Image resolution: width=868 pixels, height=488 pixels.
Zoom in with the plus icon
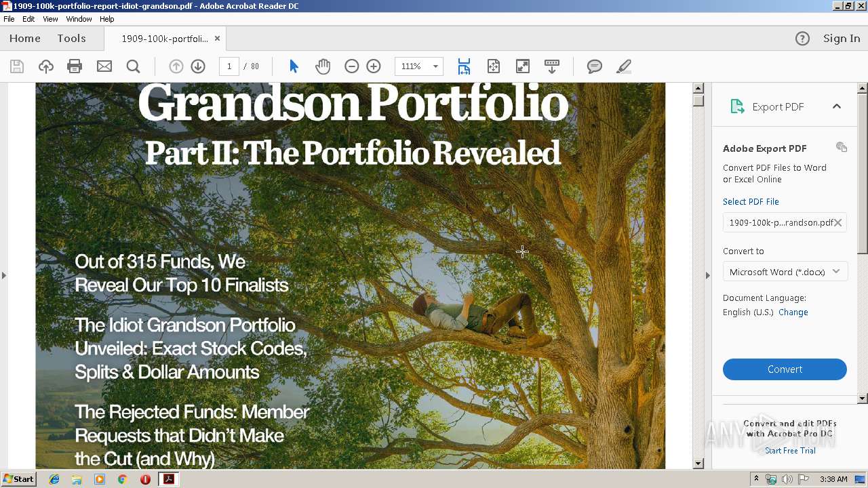[x=374, y=66]
